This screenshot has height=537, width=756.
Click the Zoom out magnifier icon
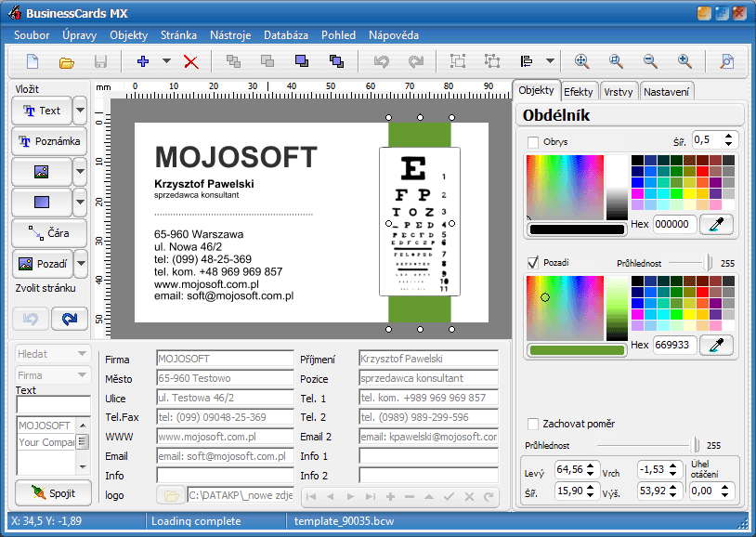pos(650,62)
